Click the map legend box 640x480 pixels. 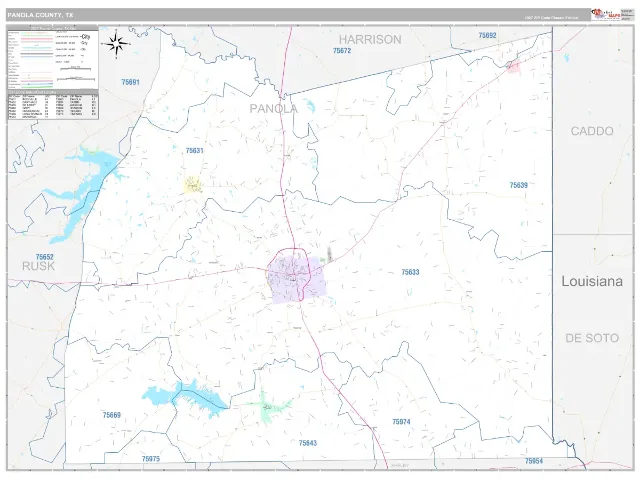click(x=53, y=58)
